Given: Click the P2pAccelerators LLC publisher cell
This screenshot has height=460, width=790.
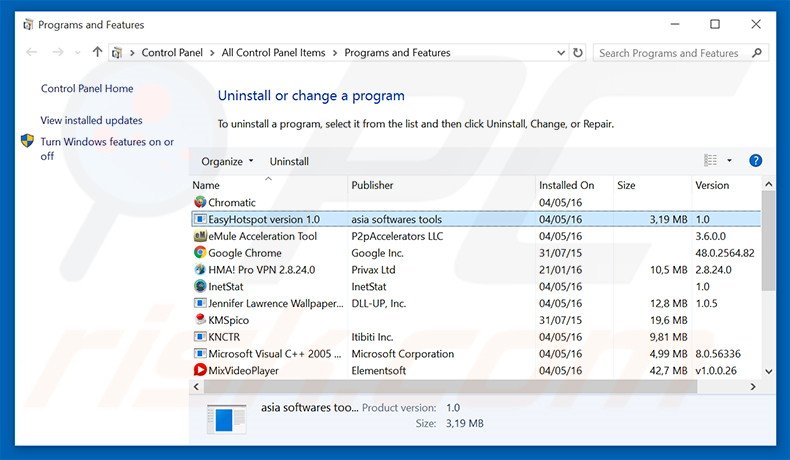Looking at the screenshot, I should [x=397, y=236].
